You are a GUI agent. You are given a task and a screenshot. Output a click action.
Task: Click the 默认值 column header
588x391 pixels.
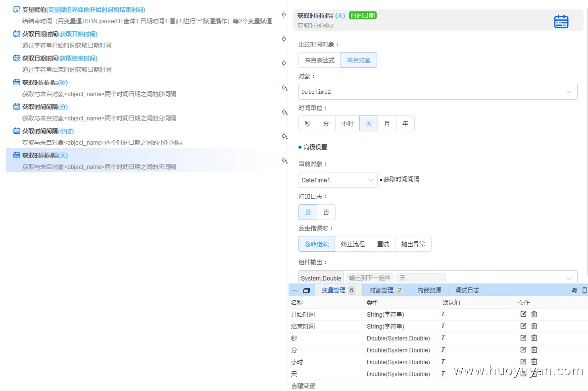451,302
